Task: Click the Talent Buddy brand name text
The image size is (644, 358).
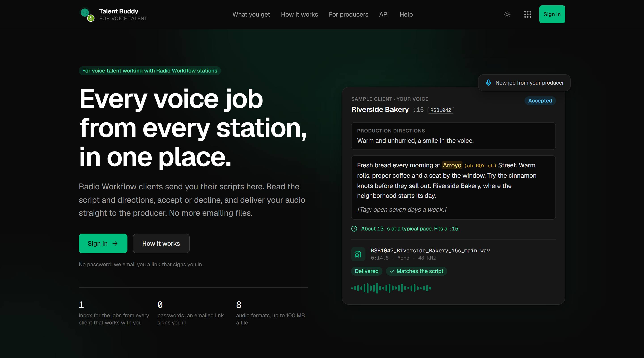Action: (119, 11)
